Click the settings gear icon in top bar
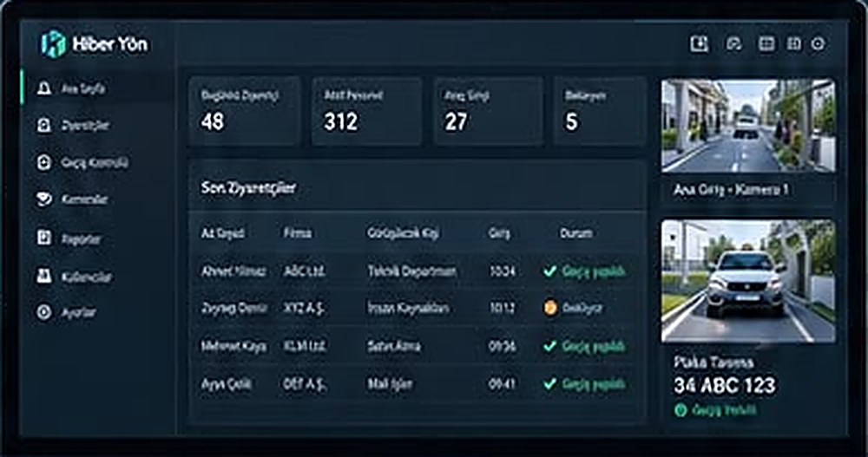The height and width of the screenshot is (457, 868). pyautogui.click(x=818, y=43)
